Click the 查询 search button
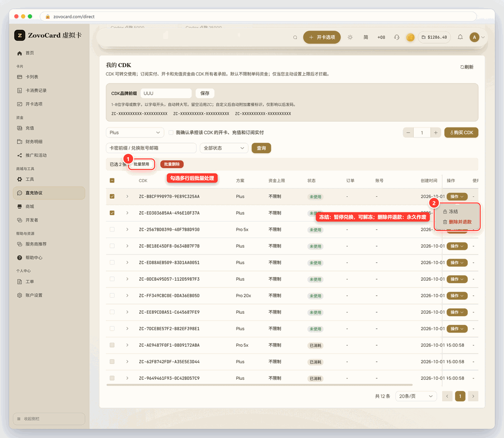 tap(261, 148)
